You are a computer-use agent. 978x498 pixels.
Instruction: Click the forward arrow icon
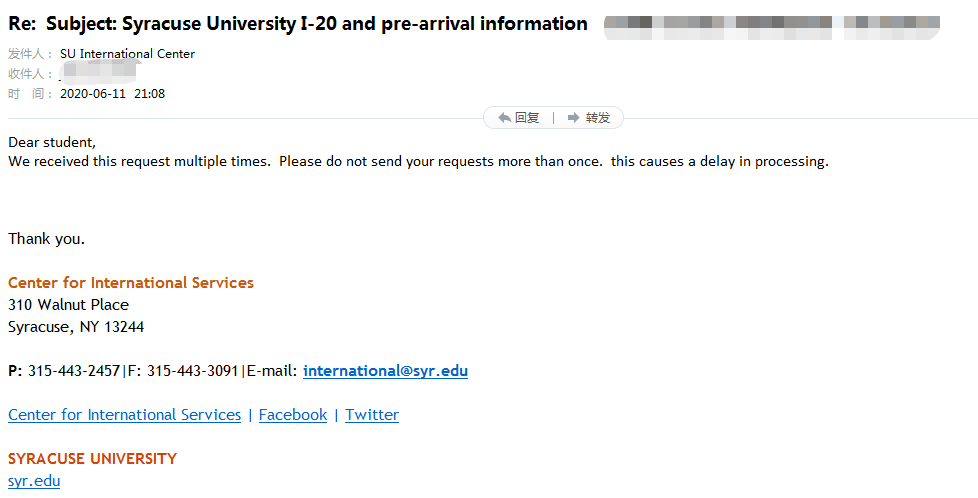click(573, 118)
